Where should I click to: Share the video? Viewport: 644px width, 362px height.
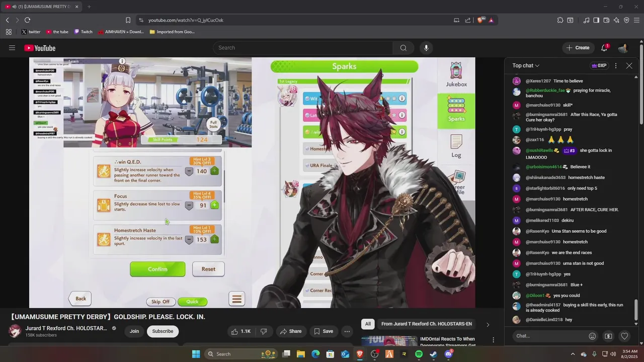point(291,331)
